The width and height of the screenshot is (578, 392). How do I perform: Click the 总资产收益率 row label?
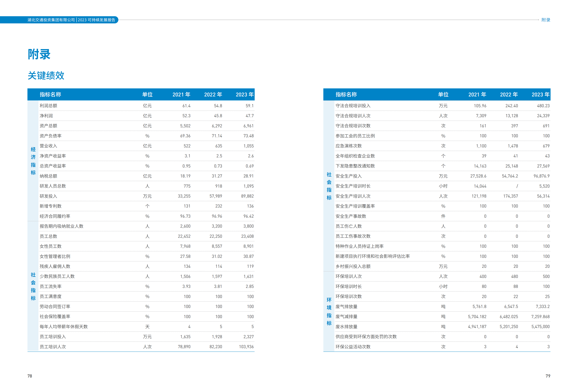point(53,166)
